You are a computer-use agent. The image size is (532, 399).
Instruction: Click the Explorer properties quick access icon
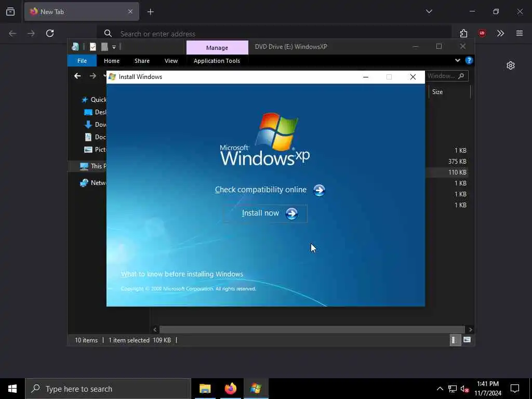click(x=93, y=47)
